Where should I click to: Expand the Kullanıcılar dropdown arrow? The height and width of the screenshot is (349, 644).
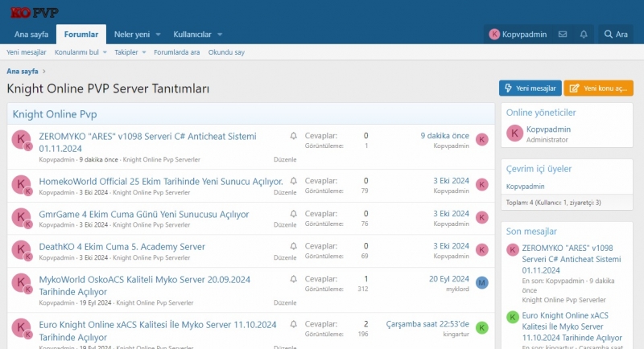220,35
